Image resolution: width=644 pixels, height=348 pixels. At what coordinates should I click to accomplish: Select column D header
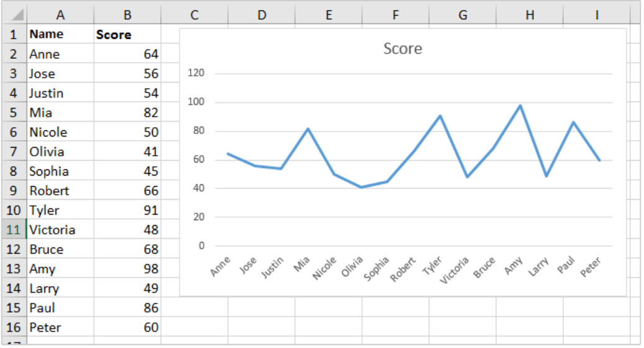coord(261,15)
